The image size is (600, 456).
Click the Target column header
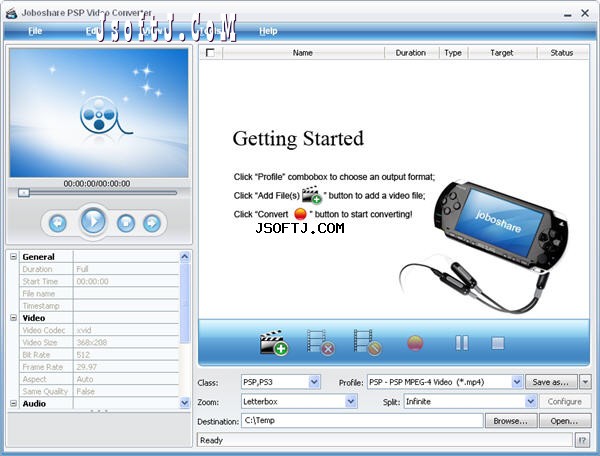[x=502, y=53]
